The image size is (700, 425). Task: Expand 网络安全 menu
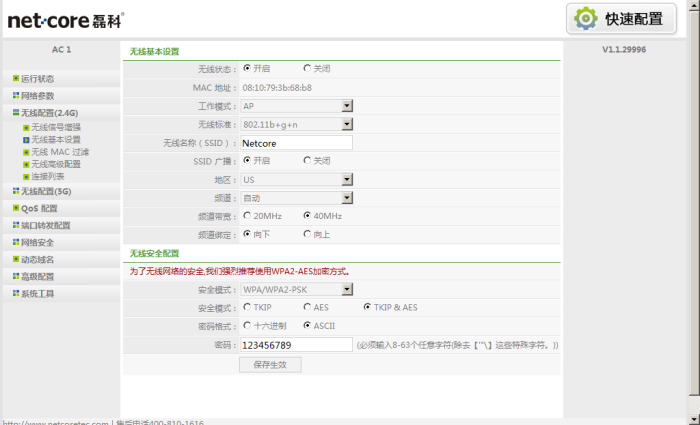coord(38,242)
